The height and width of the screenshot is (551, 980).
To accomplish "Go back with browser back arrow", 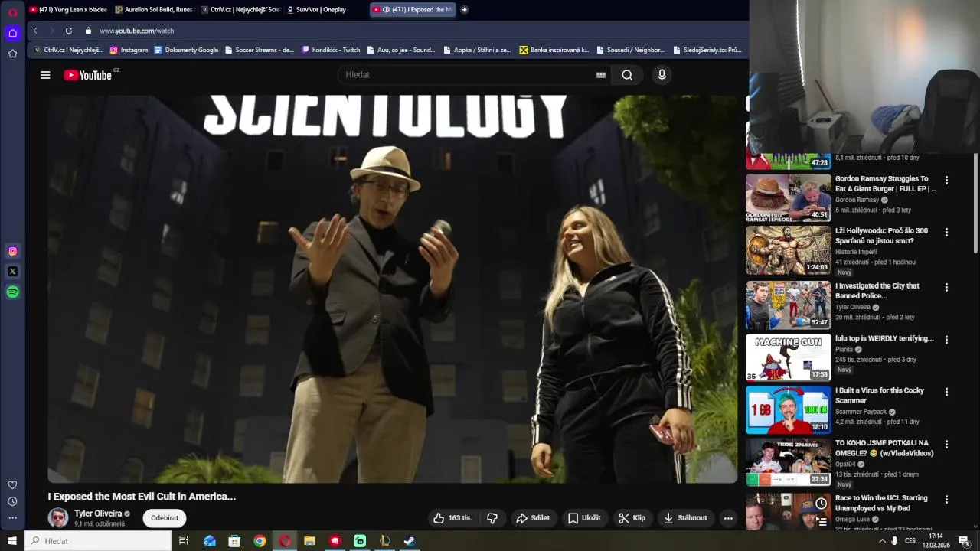I will click(x=35, y=31).
